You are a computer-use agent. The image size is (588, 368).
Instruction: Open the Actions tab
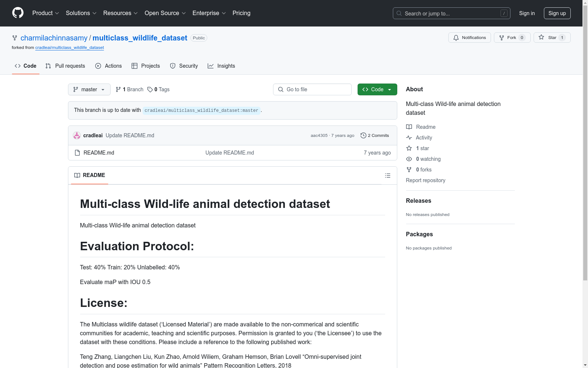pyautogui.click(x=108, y=66)
